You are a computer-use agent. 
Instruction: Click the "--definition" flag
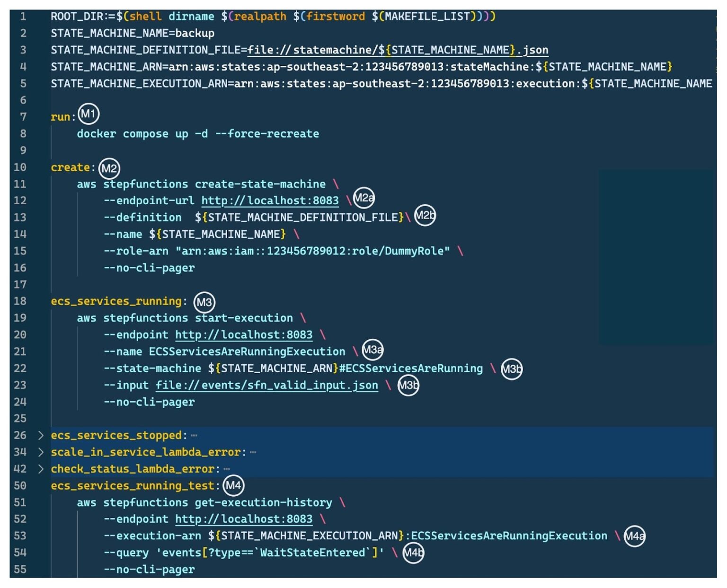pyautogui.click(x=142, y=218)
